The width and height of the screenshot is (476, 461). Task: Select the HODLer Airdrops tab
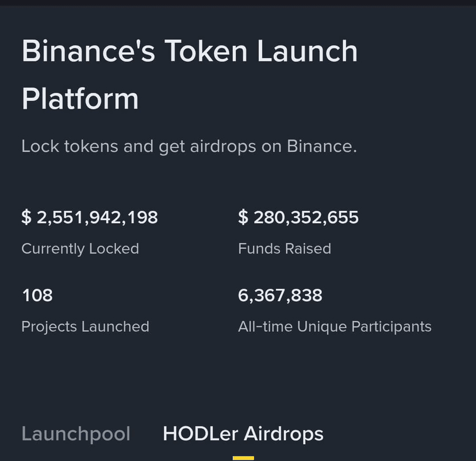[x=243, y=434]
